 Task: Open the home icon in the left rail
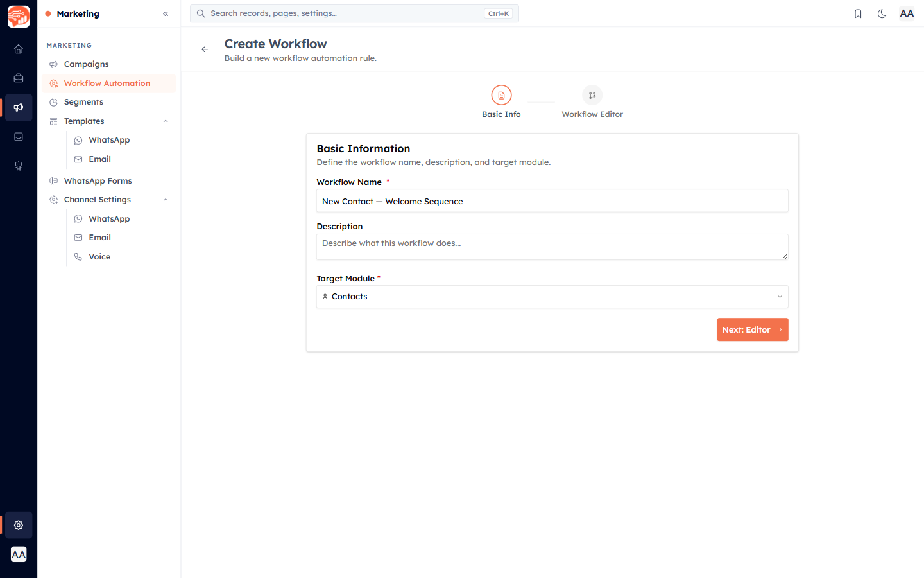point(19,49)
